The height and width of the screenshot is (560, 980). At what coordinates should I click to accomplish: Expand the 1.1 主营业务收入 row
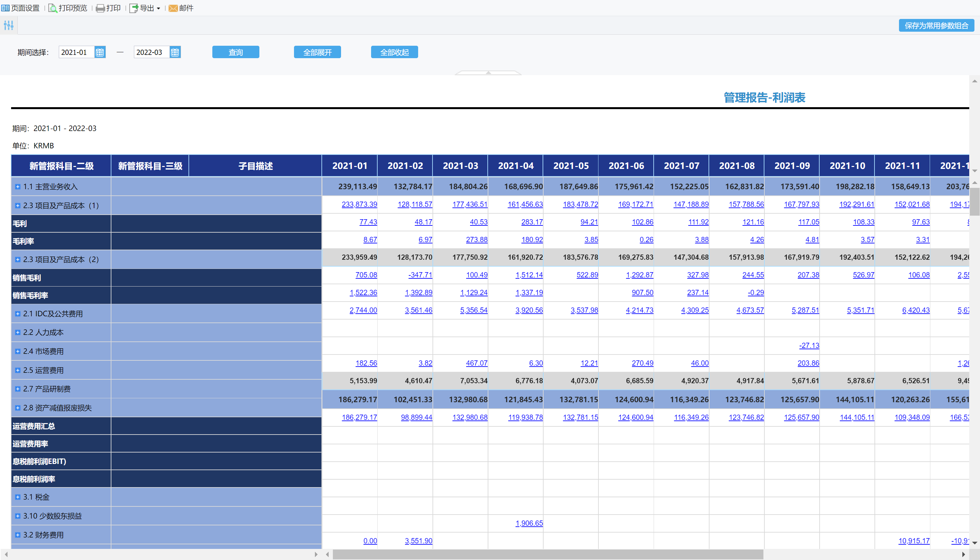click(18, 187)
